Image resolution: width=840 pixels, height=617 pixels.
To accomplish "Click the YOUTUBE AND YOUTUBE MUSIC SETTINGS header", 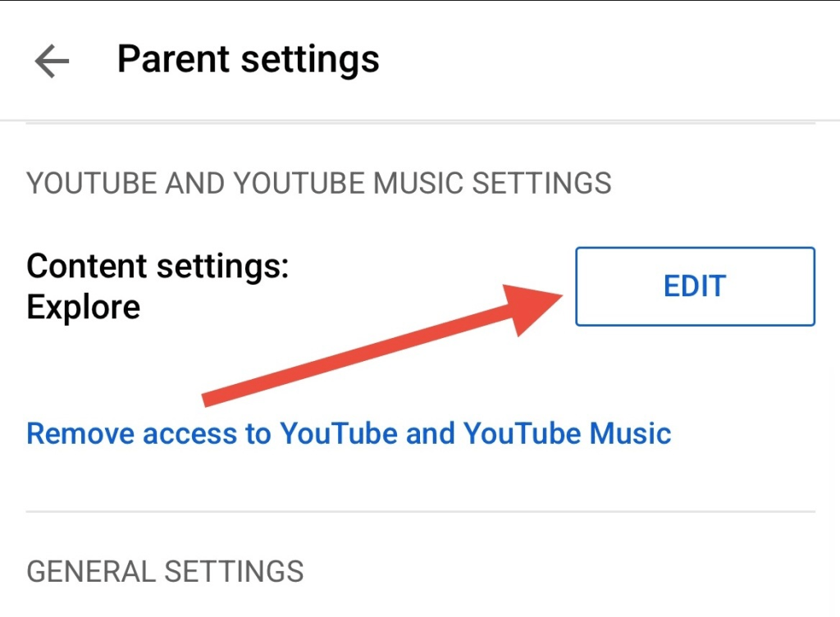I will [x=319, y=182].
